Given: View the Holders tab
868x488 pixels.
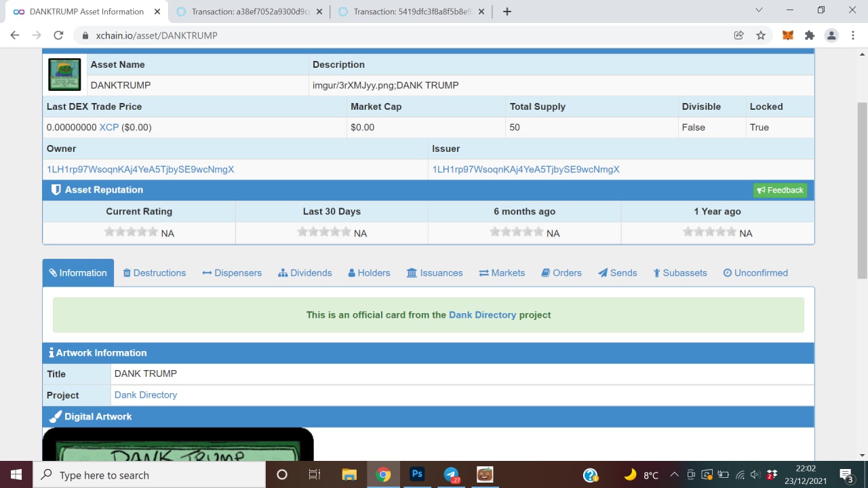Looking at the screenshot, I should [x=369, y=272].
